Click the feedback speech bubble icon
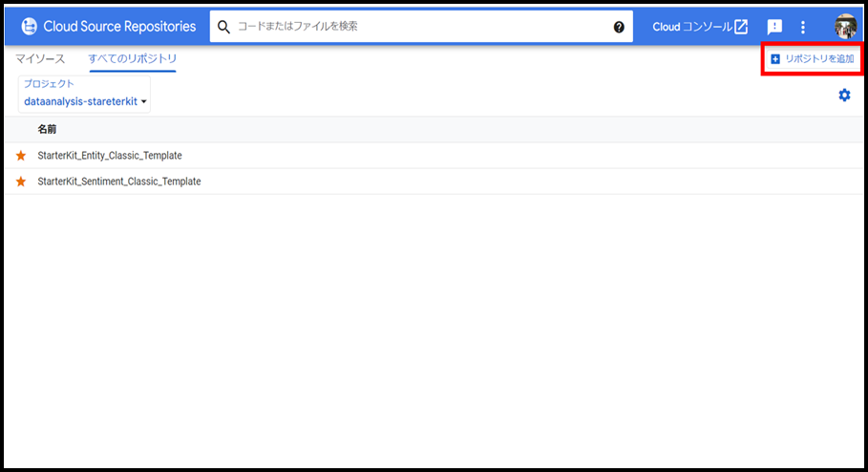868x472 pixels. coord(774,27)
